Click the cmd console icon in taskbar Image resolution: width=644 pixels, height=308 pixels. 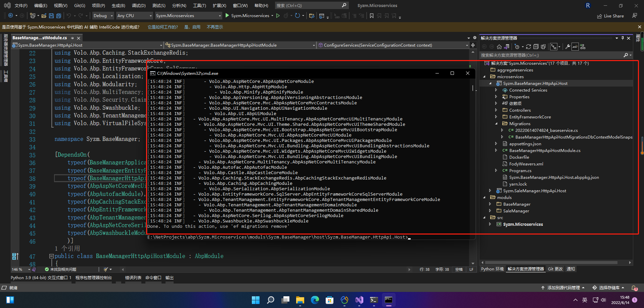click(388, 300)
